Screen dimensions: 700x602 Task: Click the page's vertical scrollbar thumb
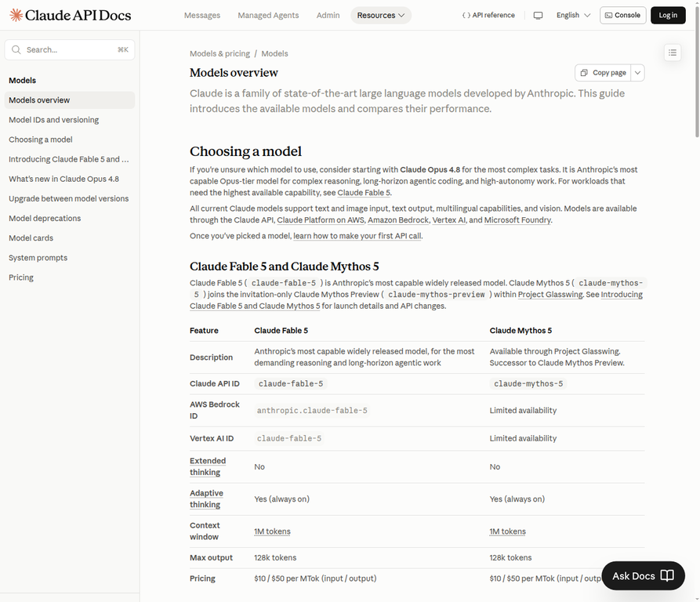(x=697, y=69)
